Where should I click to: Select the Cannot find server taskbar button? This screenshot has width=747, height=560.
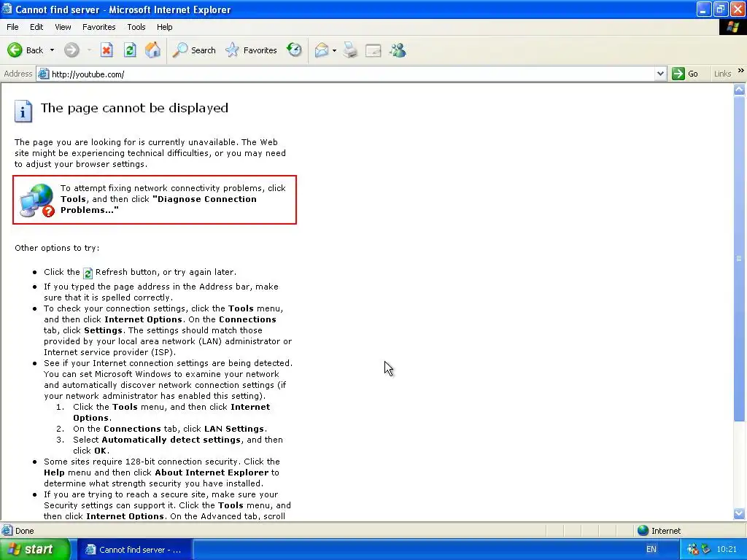click(135, 550)
